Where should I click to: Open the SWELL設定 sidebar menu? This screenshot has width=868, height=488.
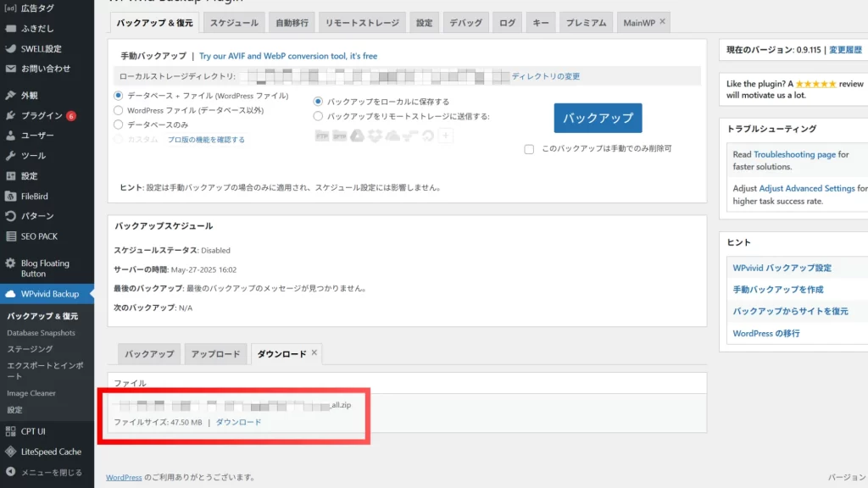coord(41,49)
